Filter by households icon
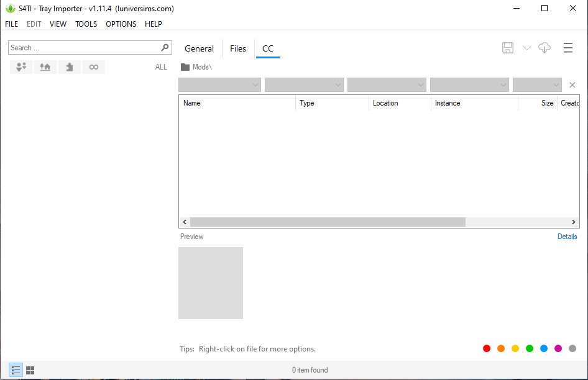The height and width of the screenshot is (380, 588). pyautogui.click(x=21, y=67)
